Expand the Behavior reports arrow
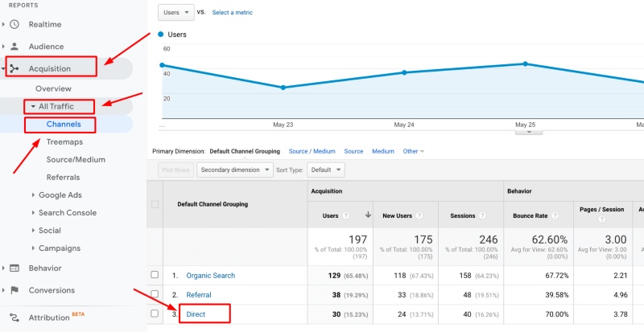The image size is (644, 332). (x=3, y=268)
